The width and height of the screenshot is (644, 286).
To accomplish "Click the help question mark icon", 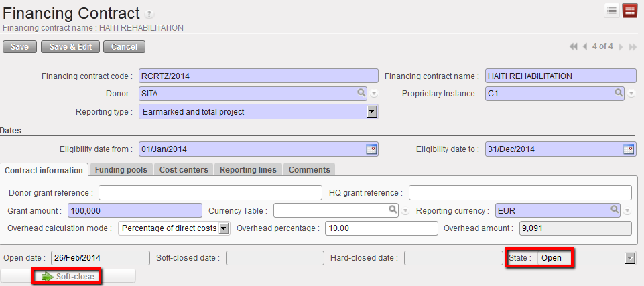I will point(149,14).
